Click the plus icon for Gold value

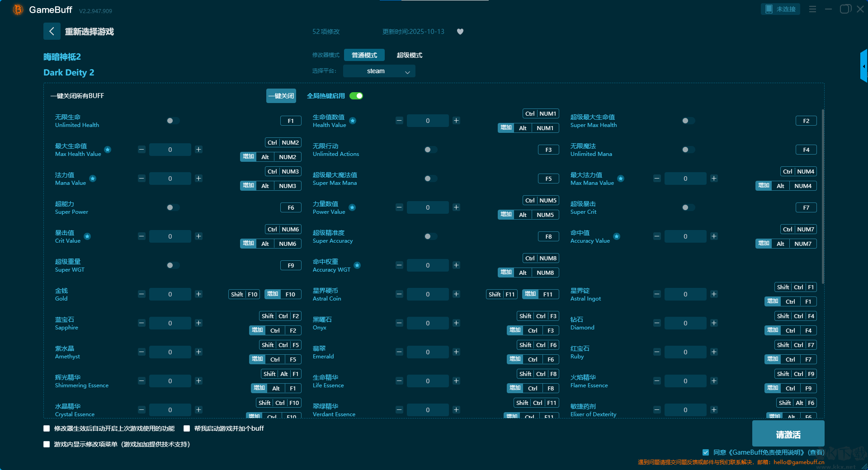pos(198,294)
